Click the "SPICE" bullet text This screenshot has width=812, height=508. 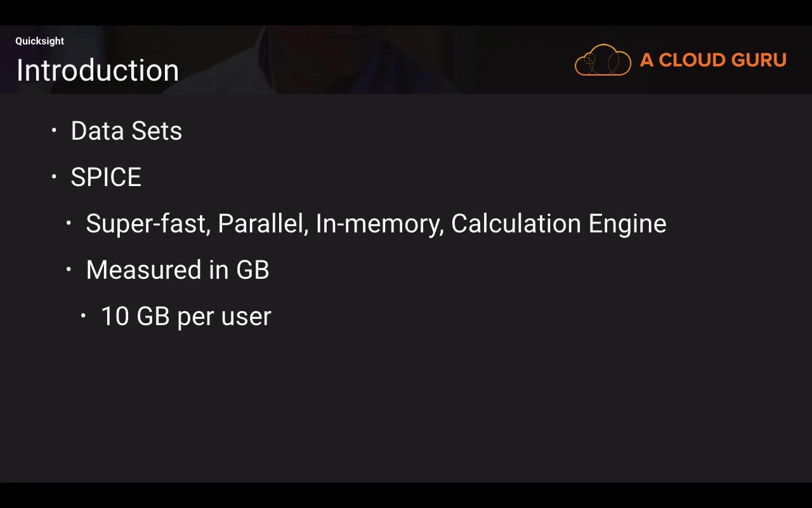[106, 177]
